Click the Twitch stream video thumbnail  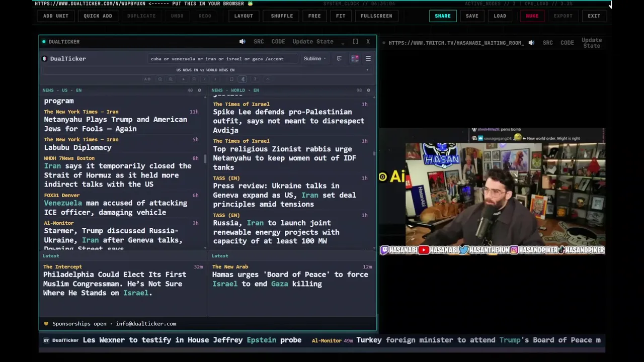(x=492, y=192)
